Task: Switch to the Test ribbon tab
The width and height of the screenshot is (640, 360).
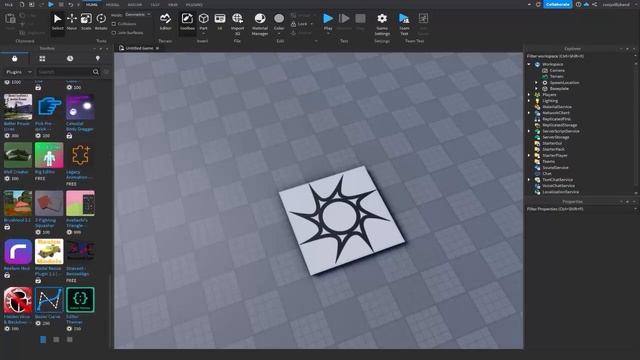Action: click(155, 4)
